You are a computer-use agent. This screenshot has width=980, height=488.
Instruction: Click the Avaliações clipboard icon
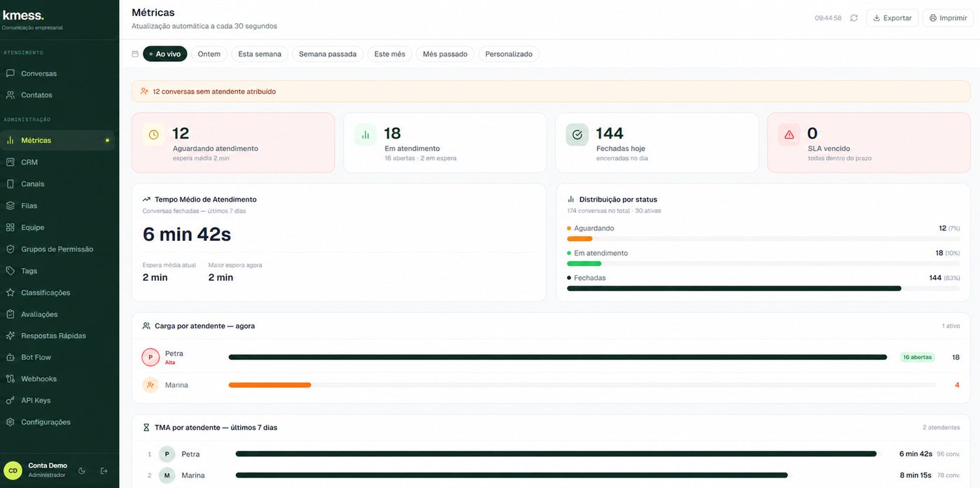coord(10,314)
